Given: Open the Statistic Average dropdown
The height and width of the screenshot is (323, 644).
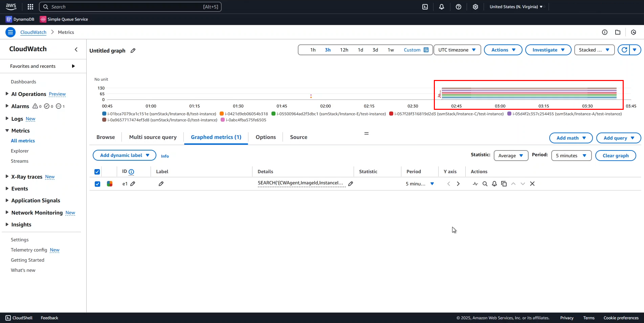Looking at the screenshot, I should 511,156.
